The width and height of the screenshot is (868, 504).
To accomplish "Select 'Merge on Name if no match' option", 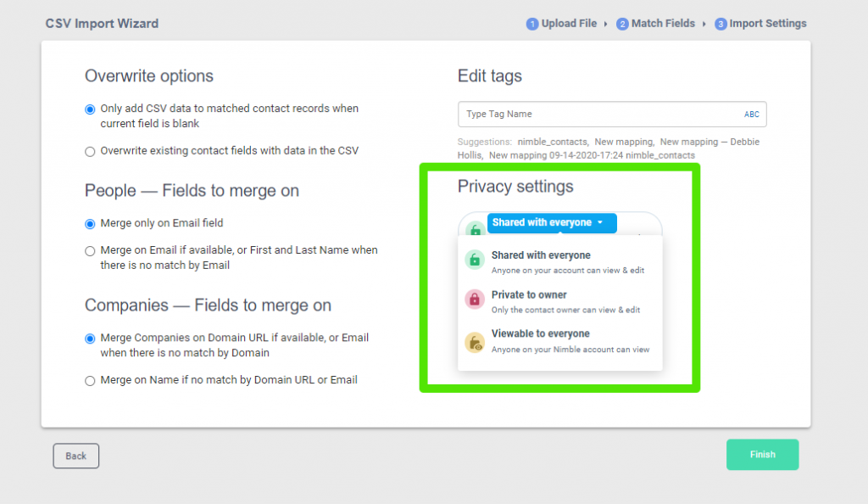I will coord(91,381).
